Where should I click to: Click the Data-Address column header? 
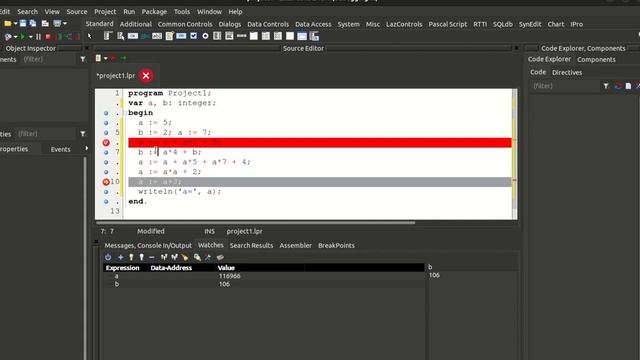pos(171,268)
